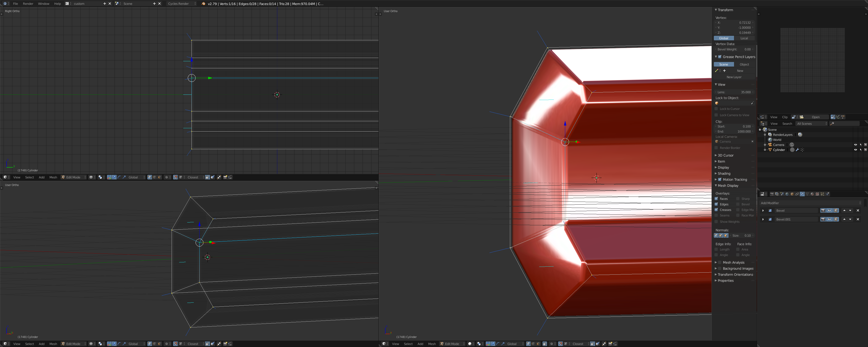
Task: Open Render properties tab camera icon
Action: click(772, 194)
